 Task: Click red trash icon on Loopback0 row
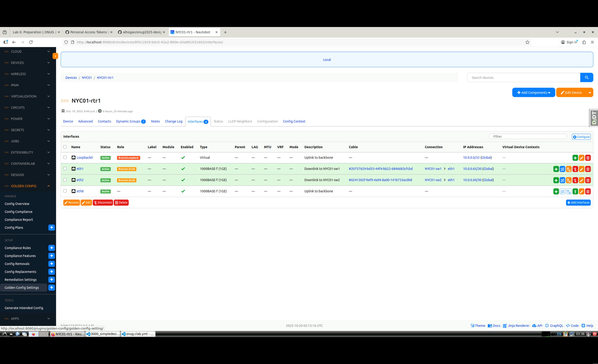pyautogui.click(x=588, y=158)
